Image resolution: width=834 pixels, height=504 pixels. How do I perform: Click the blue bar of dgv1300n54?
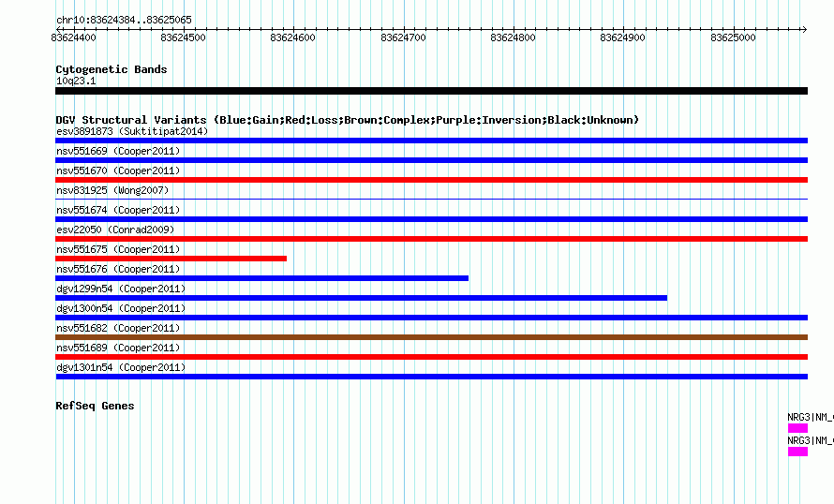pos(431,318)
